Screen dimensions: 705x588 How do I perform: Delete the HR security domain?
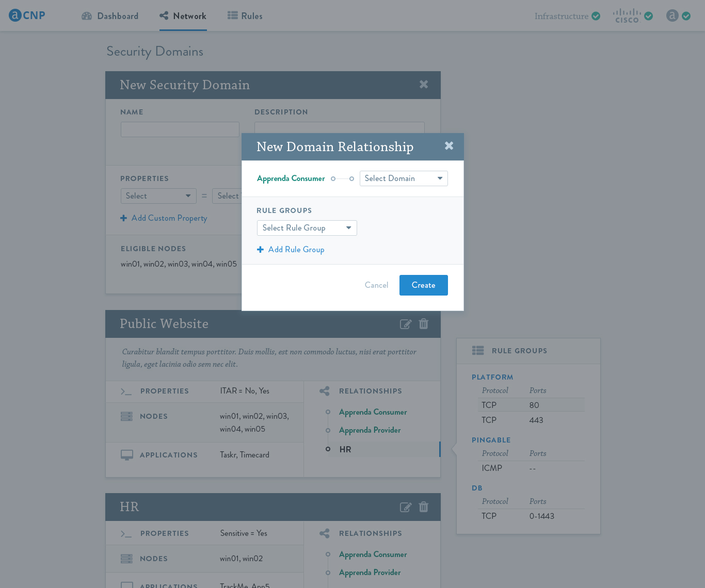point(424,507)
